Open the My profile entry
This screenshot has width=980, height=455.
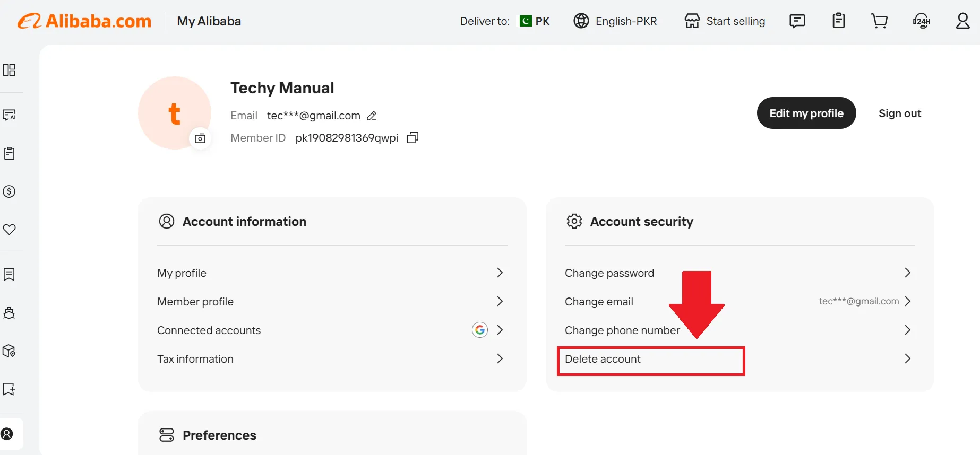pos(332,273)
